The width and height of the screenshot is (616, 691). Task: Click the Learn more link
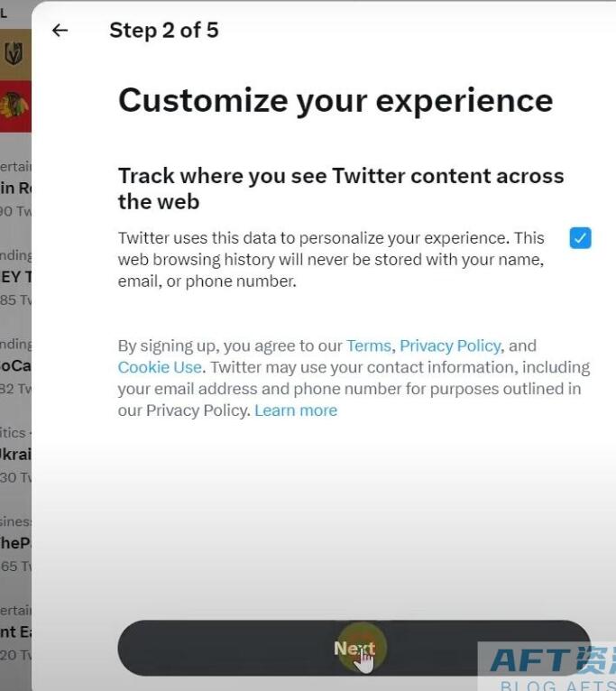click(296, 410)
